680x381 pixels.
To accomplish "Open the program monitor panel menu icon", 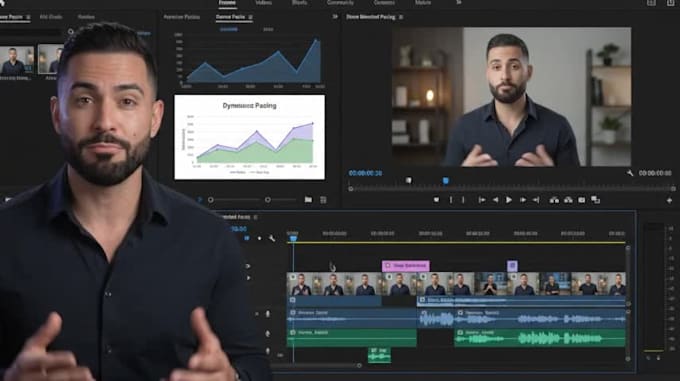I will pyautogui.click(x=401, y=17).
